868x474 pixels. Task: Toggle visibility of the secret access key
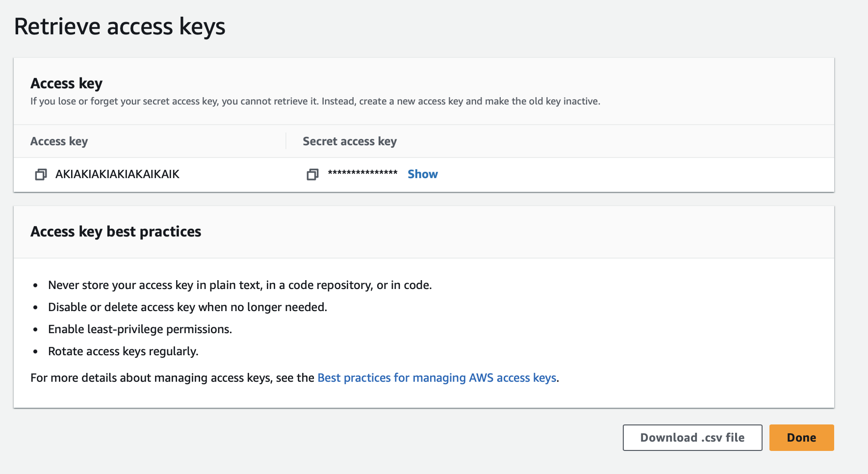(x=422, y=174)
